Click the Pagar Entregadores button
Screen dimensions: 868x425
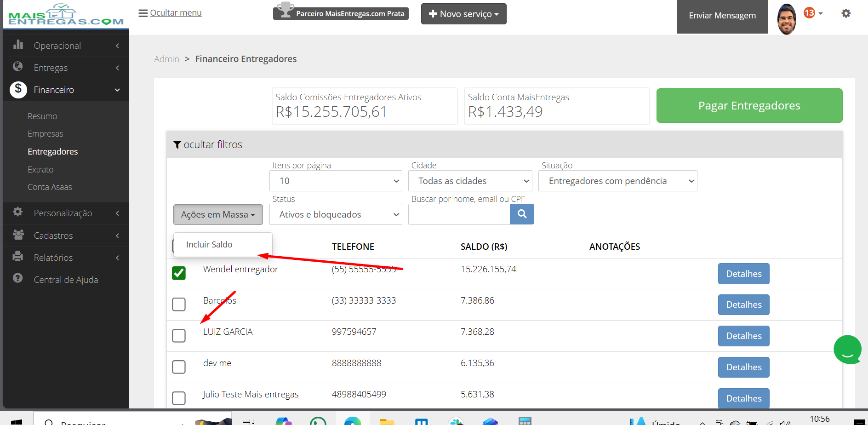click(749, 105)
